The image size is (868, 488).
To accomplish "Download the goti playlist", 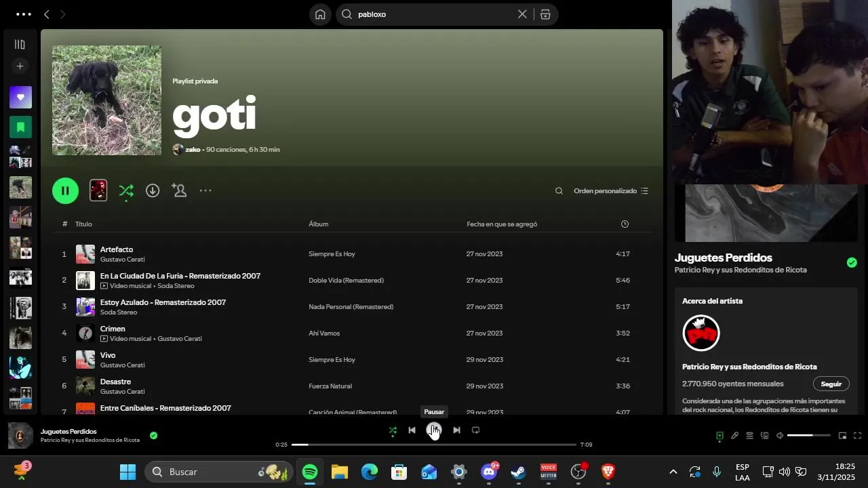I will pyautogui.click(x=153, y=191).
